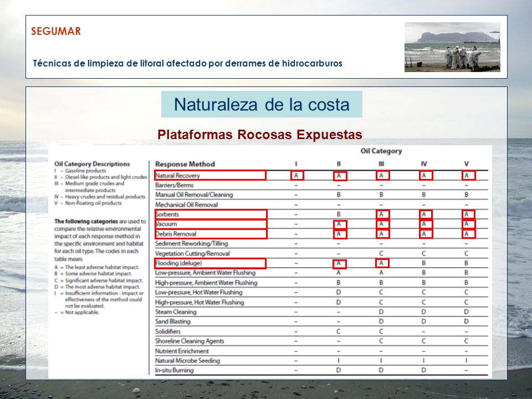Open the photo of shoreline cleanup workers
532x399 pixels.
pos(452,47)
